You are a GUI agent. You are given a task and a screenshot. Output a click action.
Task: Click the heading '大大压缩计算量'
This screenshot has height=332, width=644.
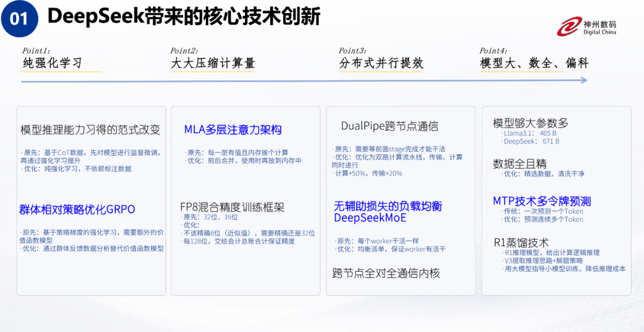[x=213, y=63]
